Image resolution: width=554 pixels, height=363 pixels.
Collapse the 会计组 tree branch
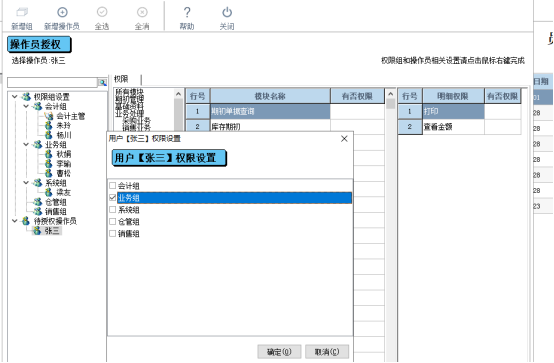[26, 106]
